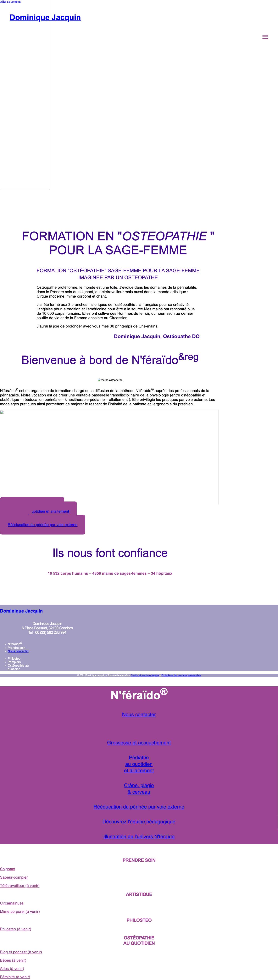
Task: Open the Circamainues link
Action: [x=12, y=903]
